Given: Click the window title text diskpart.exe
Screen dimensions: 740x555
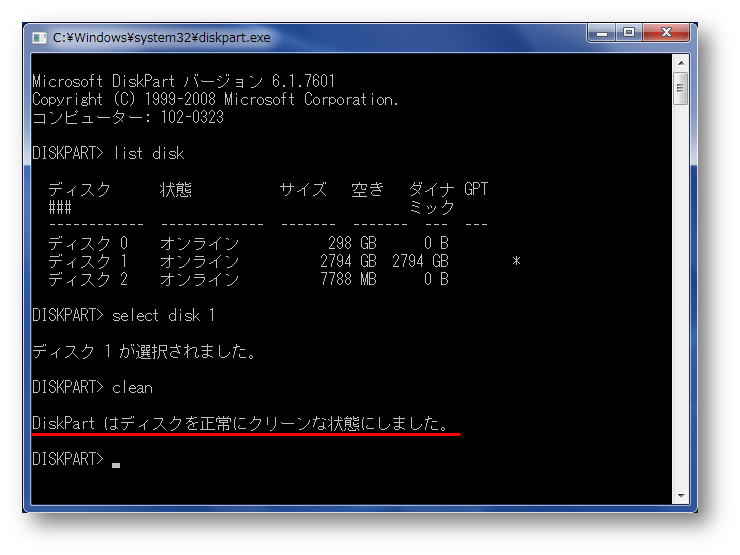Looking at the screenshot, I should 161,38.
